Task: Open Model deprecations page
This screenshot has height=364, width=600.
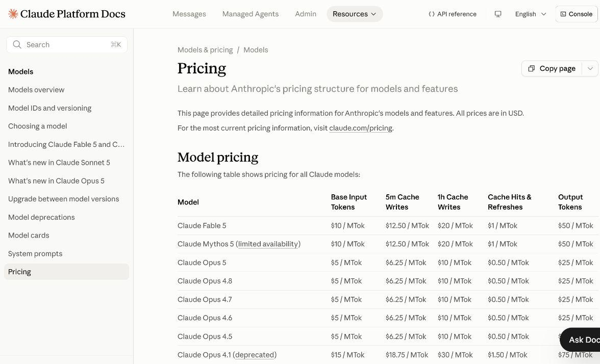Action: pyautogui.click(x=41, y=217)
